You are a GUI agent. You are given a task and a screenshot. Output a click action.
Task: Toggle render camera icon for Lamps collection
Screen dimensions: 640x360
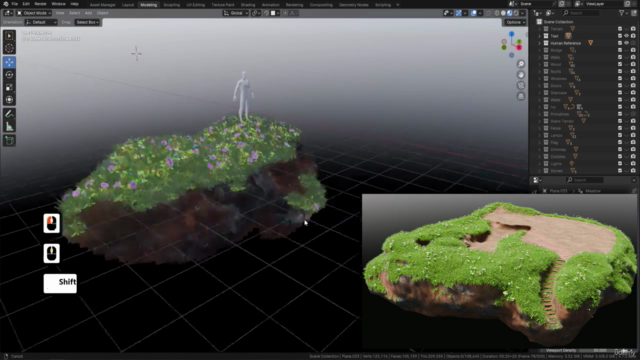pos(633,135)
